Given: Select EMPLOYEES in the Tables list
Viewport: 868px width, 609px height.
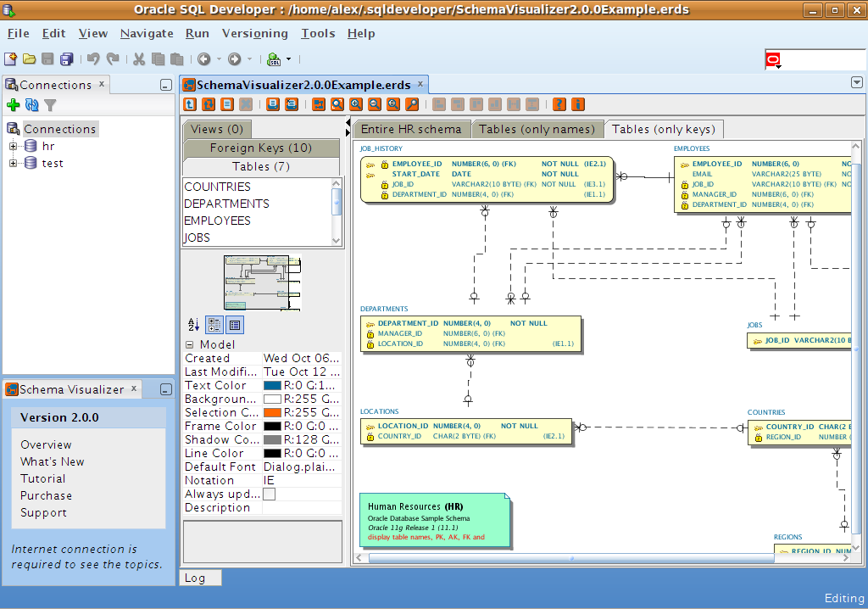Looking at the screenshot, I should pyautogui.click(x=220, y=221).
